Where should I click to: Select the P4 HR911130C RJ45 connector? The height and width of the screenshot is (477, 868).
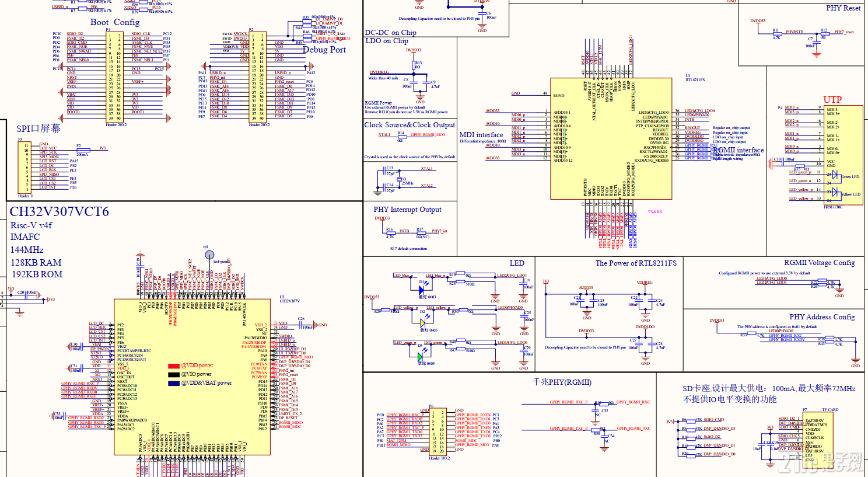click(x=843, y=155)
